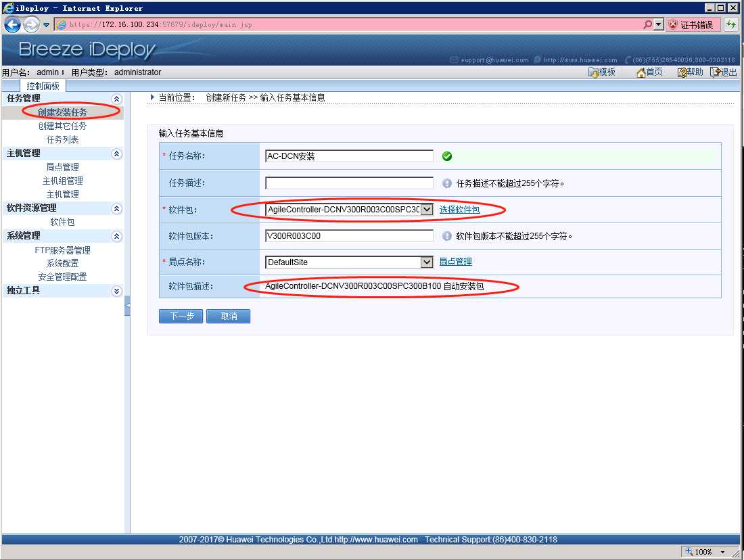Viewport: 744px width, 560px height.
Task: Open the 帮助 help link
Action: click(690, 72)
